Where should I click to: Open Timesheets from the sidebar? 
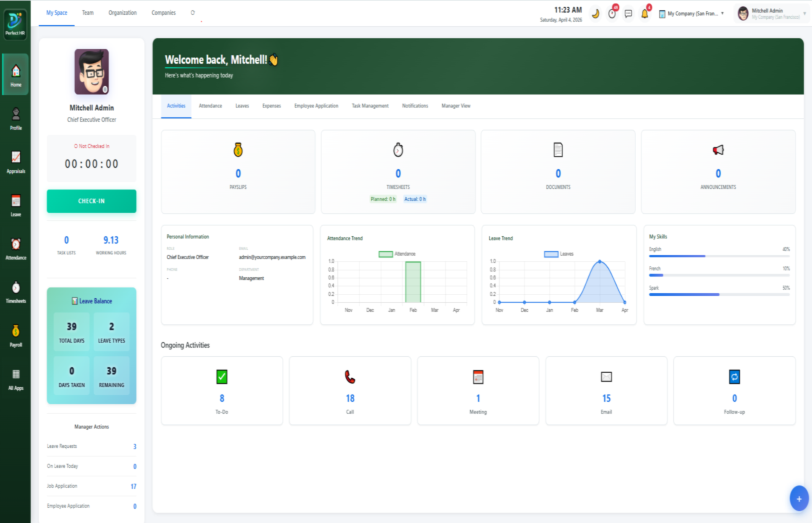(16, 292)
